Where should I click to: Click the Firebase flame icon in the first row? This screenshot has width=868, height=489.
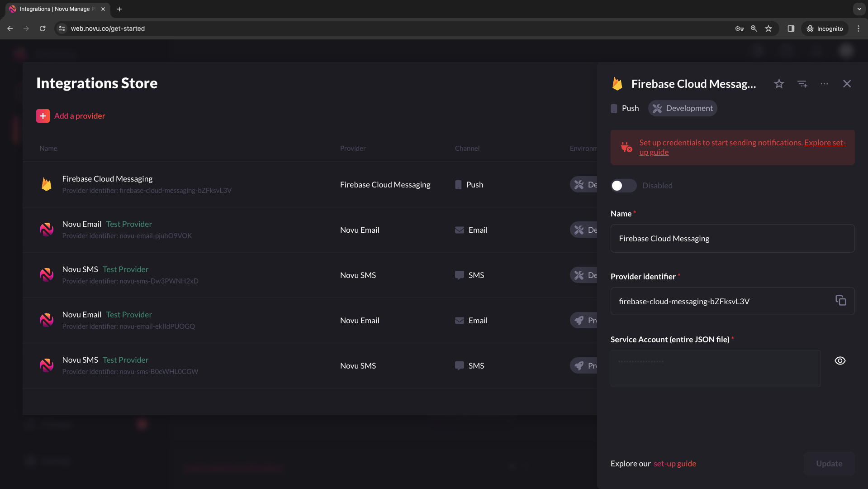(47, 184)
